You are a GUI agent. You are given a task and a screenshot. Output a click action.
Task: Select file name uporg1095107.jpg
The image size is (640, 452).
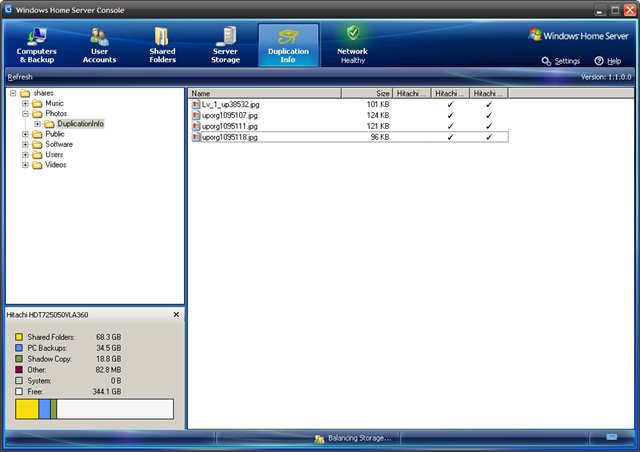coord(230,116)
